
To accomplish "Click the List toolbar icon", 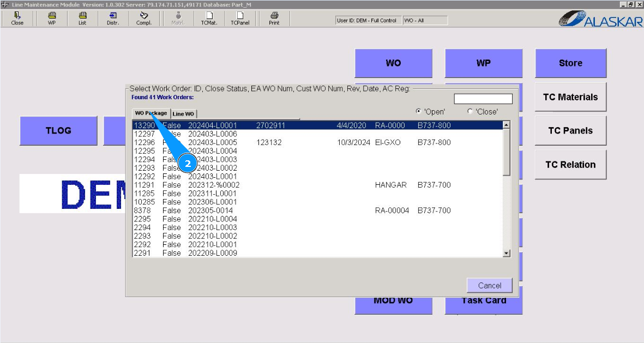I will pos(82,19).
